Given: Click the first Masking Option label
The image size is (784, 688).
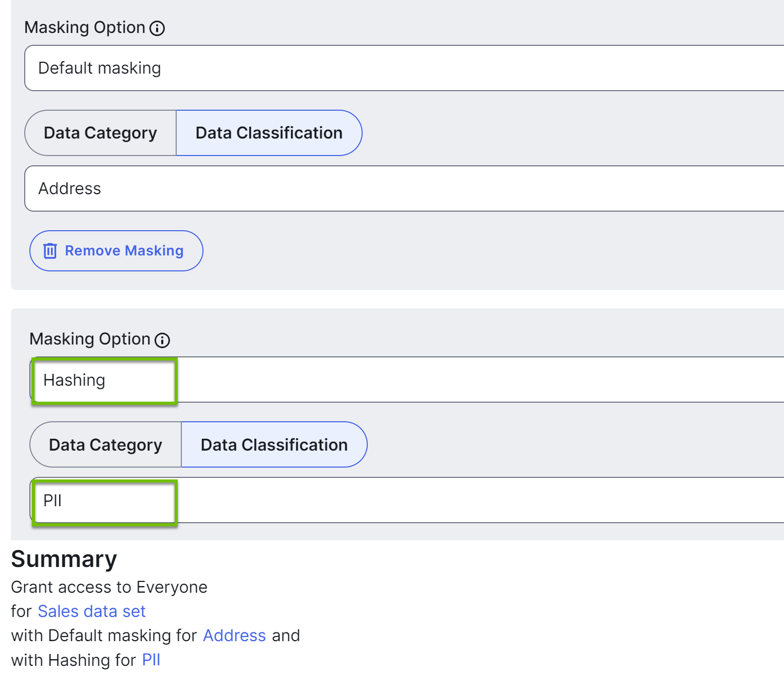Looking at the screenshot, I should (85, 28).
